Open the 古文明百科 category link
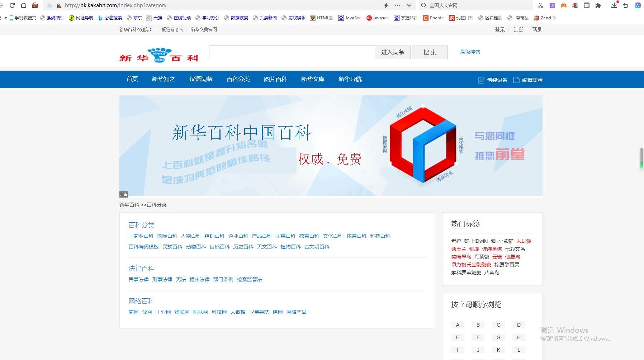644x360 pixels. (x=317, y=247)
